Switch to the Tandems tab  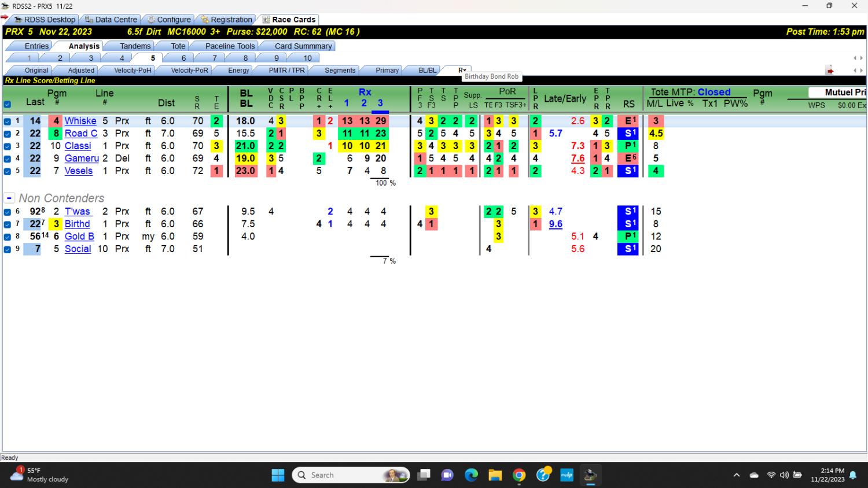point(135,46)
